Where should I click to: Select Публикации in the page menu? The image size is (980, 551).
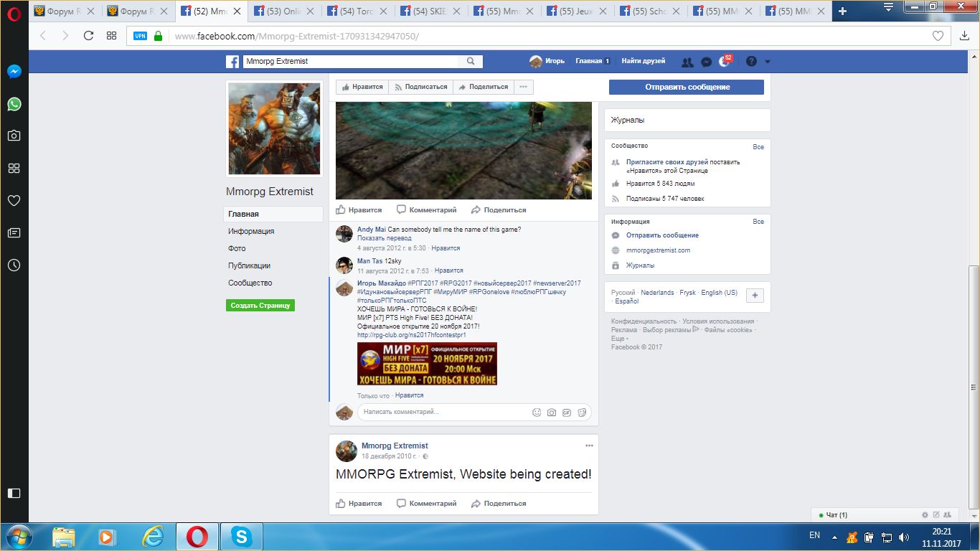[249, 265]
